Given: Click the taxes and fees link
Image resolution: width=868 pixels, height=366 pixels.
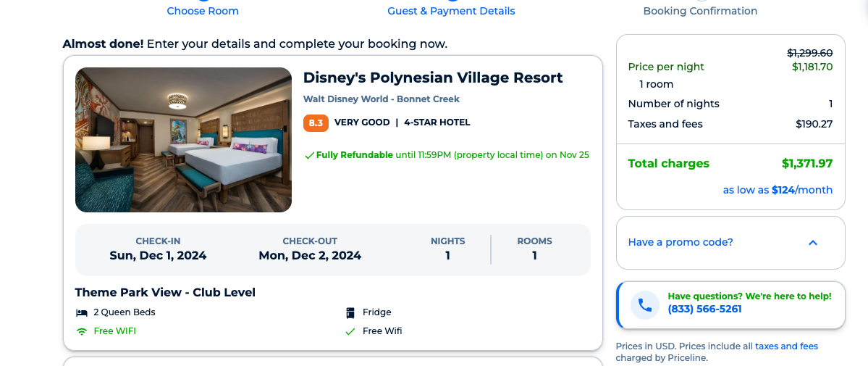Looking at the screenshot, I should (786, 346).
